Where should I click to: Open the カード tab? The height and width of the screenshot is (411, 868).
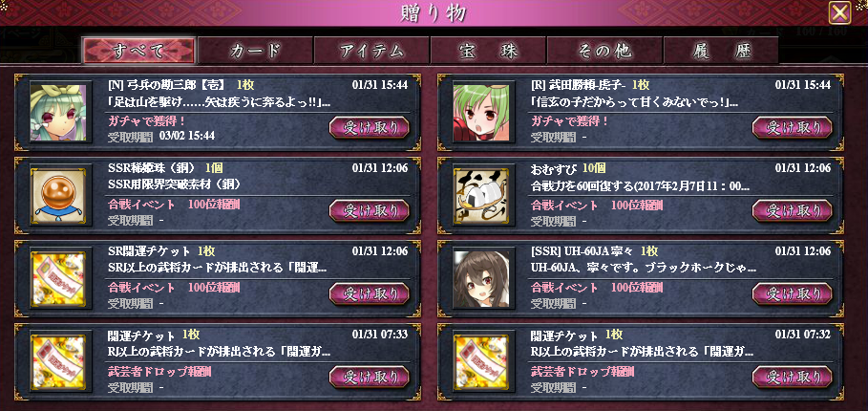coord(255,51)
